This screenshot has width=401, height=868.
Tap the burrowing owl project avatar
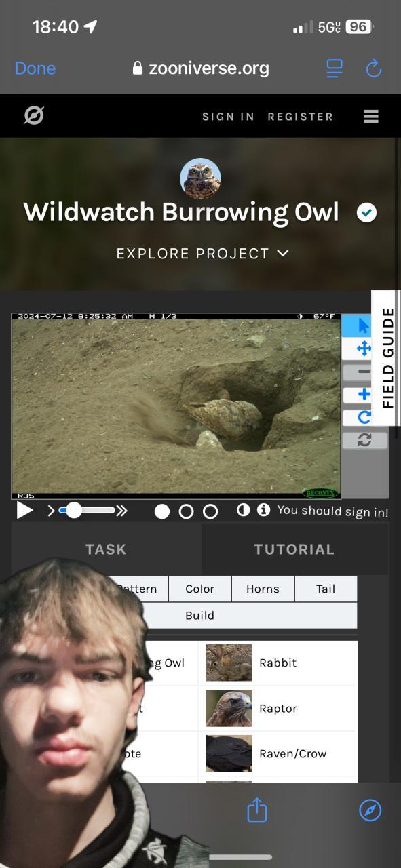[x=200, y=178]
